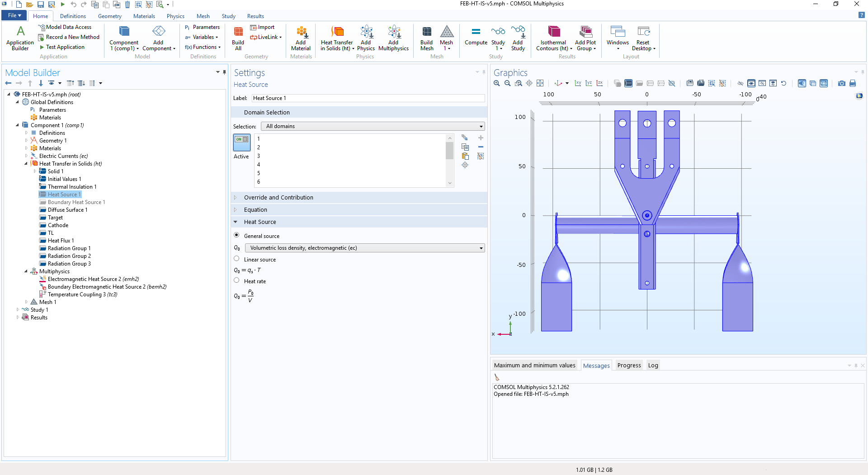Collapse all nodes in Model Builder toolbar
This screenshot has width=868, height=475.
pos(71,83)
